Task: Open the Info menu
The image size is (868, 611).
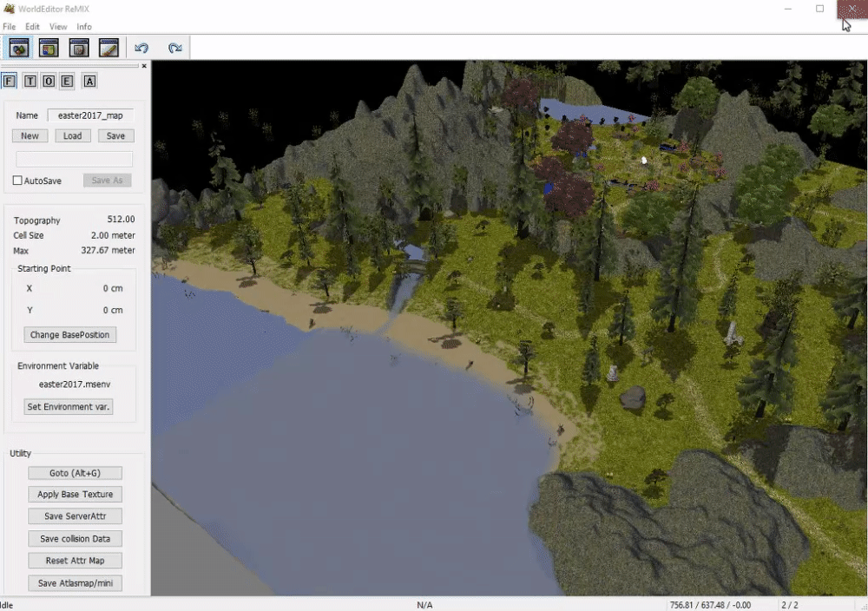Action: click(84, 27)
